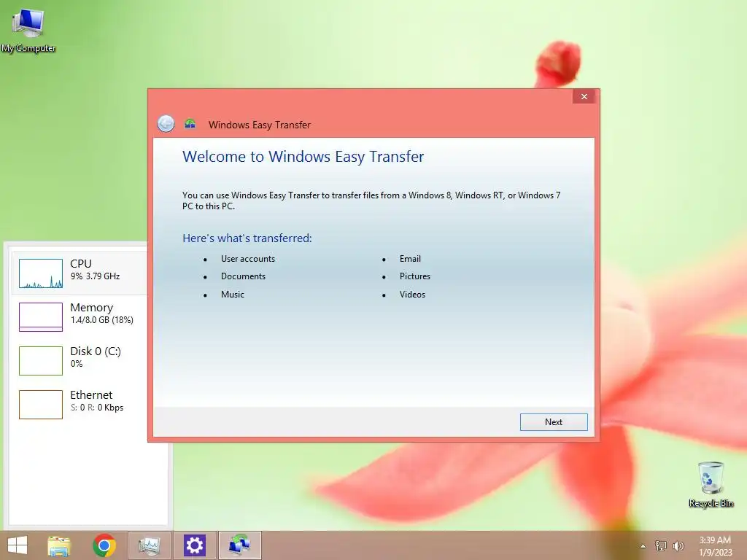This screenshot has width=747, height=560.
Task: Open the Recycle Bin desktop icon
Action: coord(711,484)
